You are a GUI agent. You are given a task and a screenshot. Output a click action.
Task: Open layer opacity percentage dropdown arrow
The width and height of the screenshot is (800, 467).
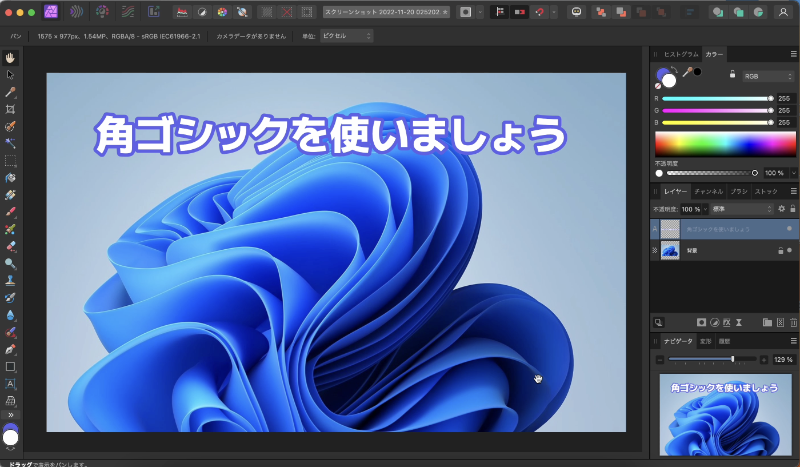pos(705,209)
